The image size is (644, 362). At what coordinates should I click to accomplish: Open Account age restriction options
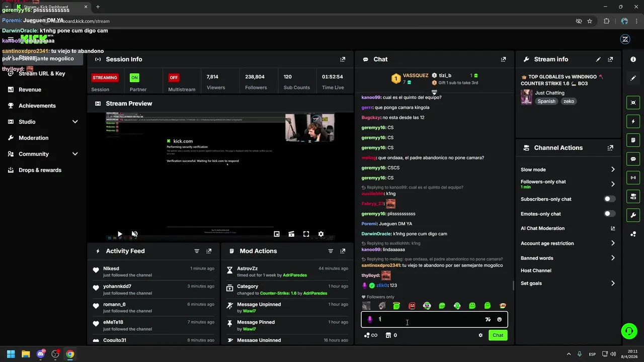tap(568, 243)
